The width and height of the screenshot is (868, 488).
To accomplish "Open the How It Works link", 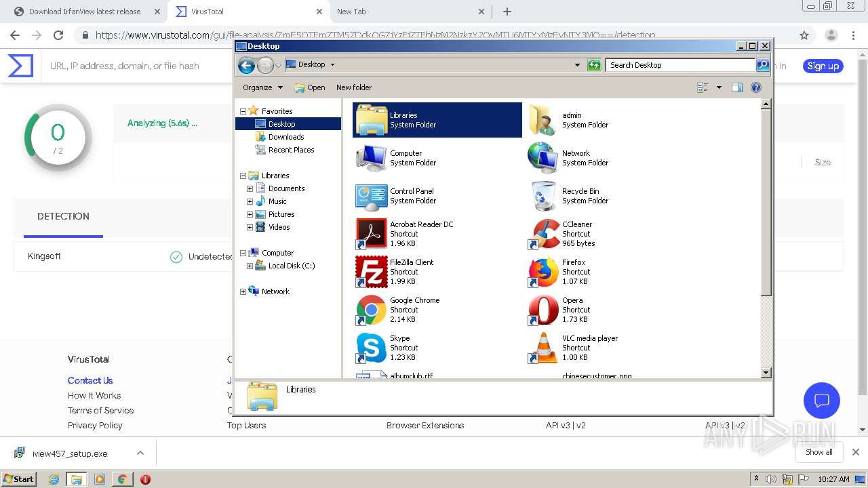I will [x=94, y=395].
